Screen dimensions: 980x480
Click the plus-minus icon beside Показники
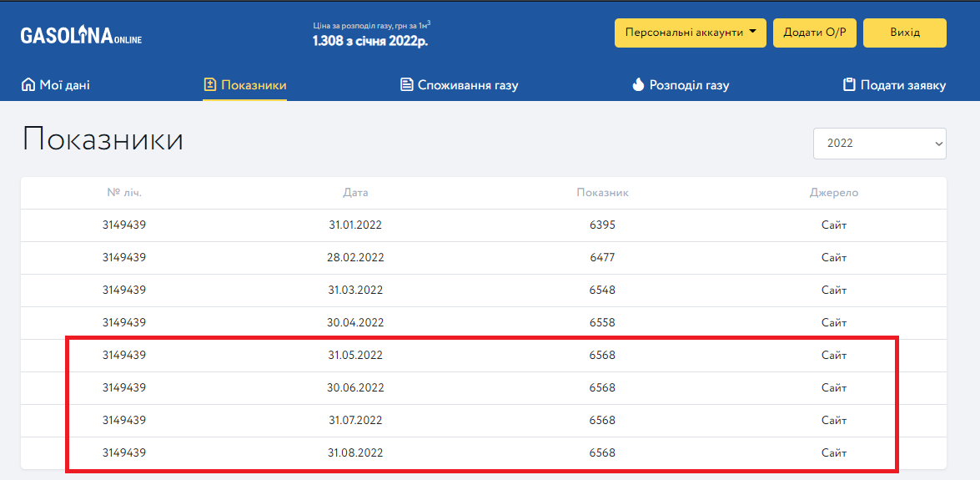[210, 84]
